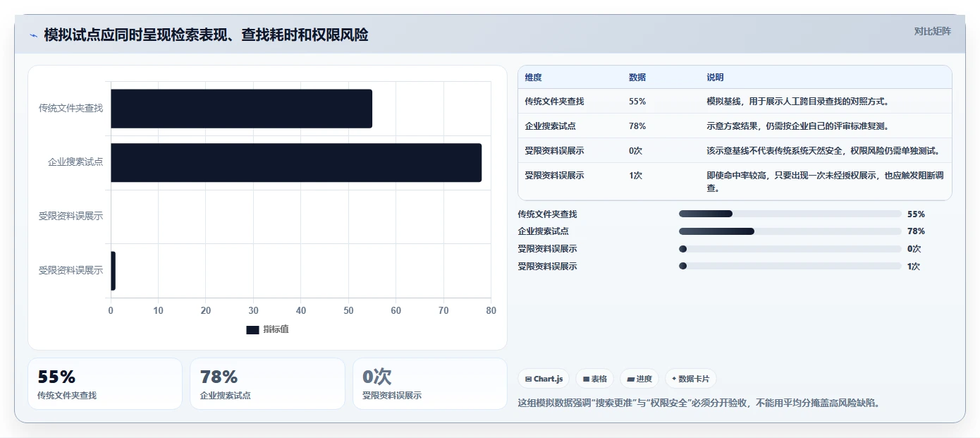The image size is (980, 438).
Task: Click the 0 tick on the chart x-axis
Action: pyautogui.click(x=111, y=310)
